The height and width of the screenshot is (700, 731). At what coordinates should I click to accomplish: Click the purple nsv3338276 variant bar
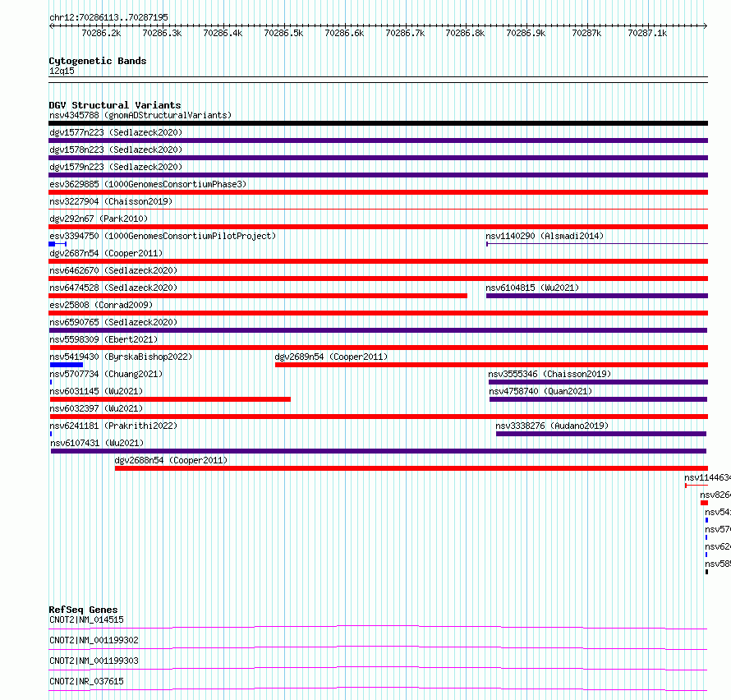(601, 434)
